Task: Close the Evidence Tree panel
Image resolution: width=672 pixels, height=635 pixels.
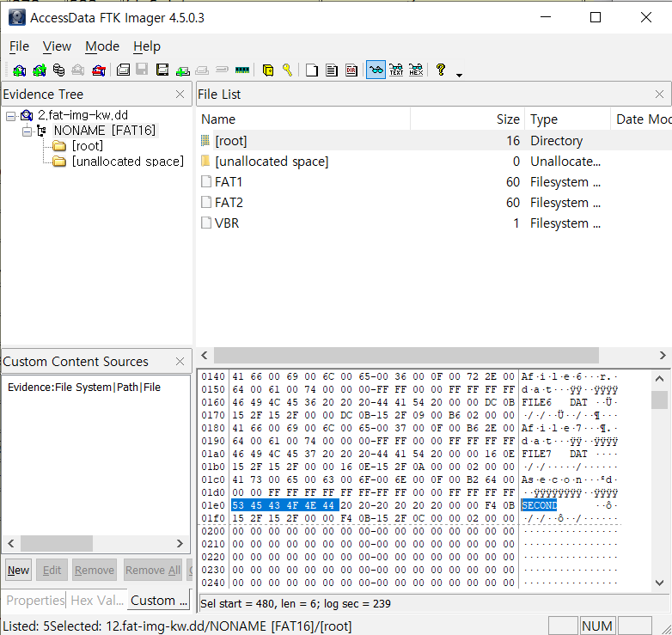Action: click(x=180, y=95)
